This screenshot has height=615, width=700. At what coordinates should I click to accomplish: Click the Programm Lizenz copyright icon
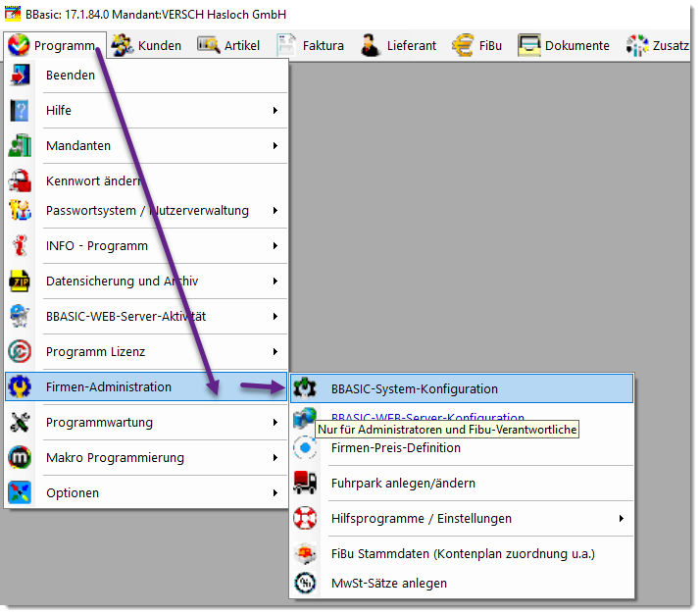20,351
